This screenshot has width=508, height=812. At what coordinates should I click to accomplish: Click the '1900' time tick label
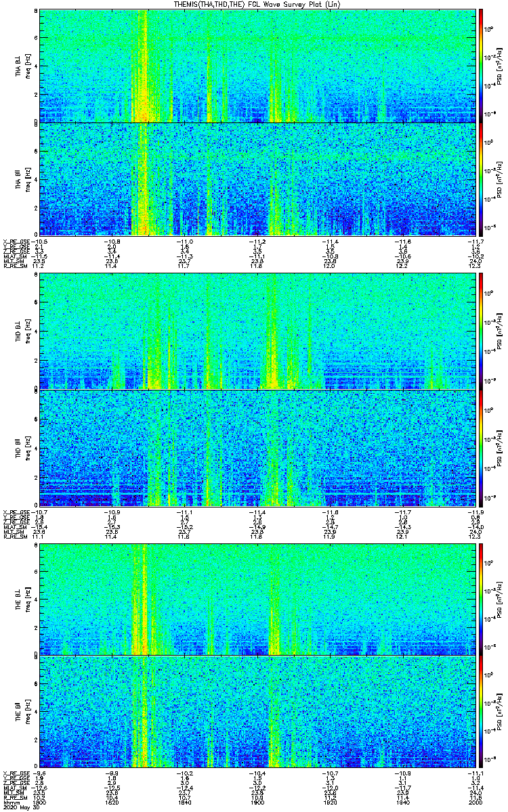coord(257,803)
